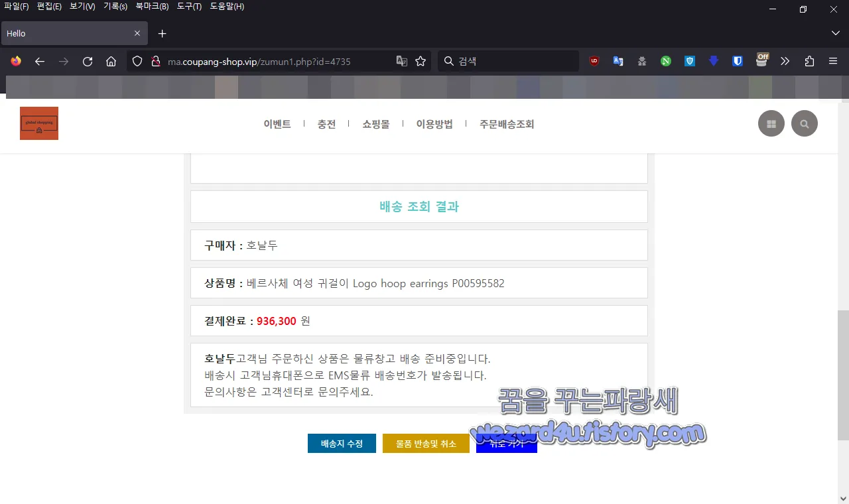
Task: Open the 보기(V) menu
Action: click(82, 7)
